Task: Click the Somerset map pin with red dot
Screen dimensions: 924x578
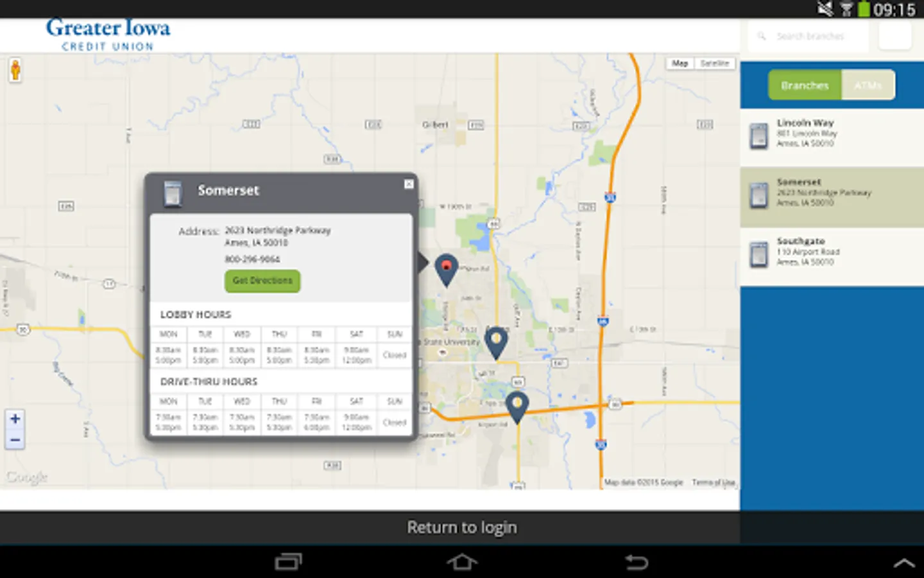Action: pyautogui.click(x=447, y=270)
